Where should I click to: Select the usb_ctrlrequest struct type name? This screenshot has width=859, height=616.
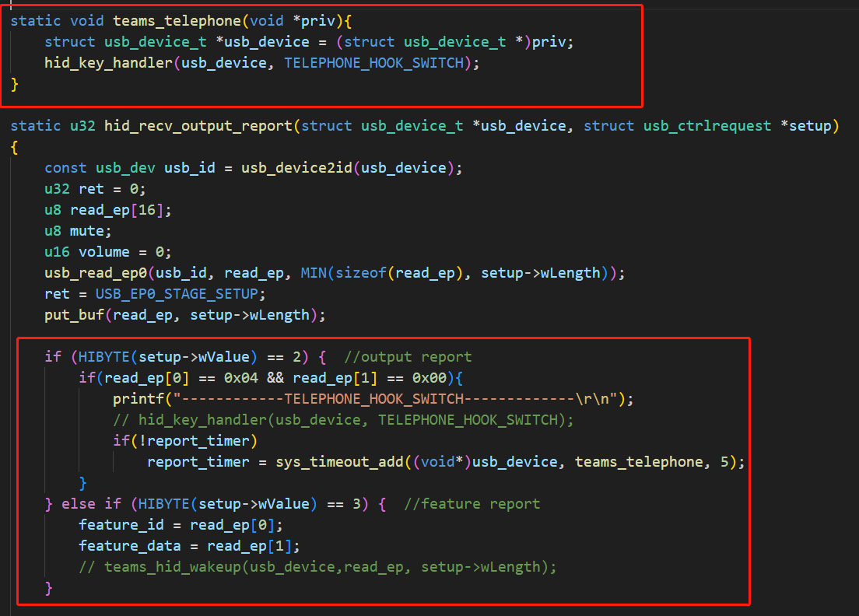pyautogui.click(x=706, y=126)
